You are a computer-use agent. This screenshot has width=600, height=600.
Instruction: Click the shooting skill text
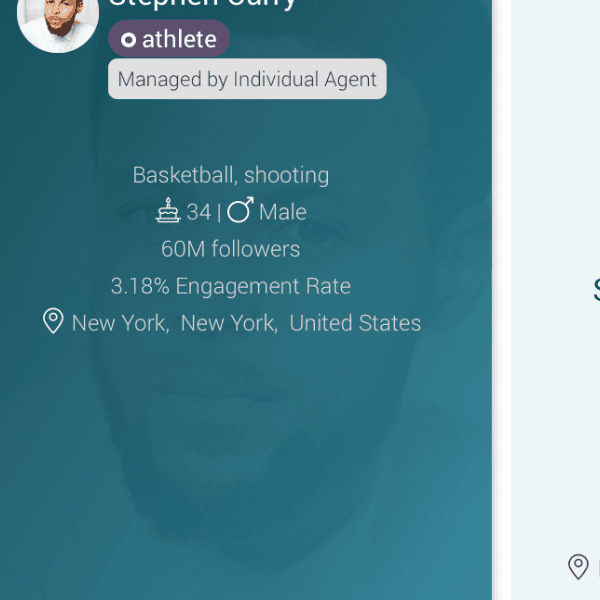287,175
